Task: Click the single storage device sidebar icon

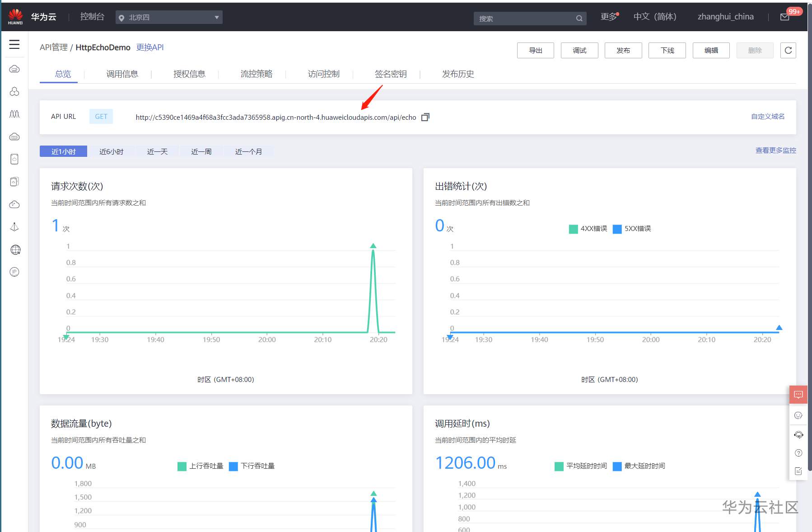Action: coord(14,159)
